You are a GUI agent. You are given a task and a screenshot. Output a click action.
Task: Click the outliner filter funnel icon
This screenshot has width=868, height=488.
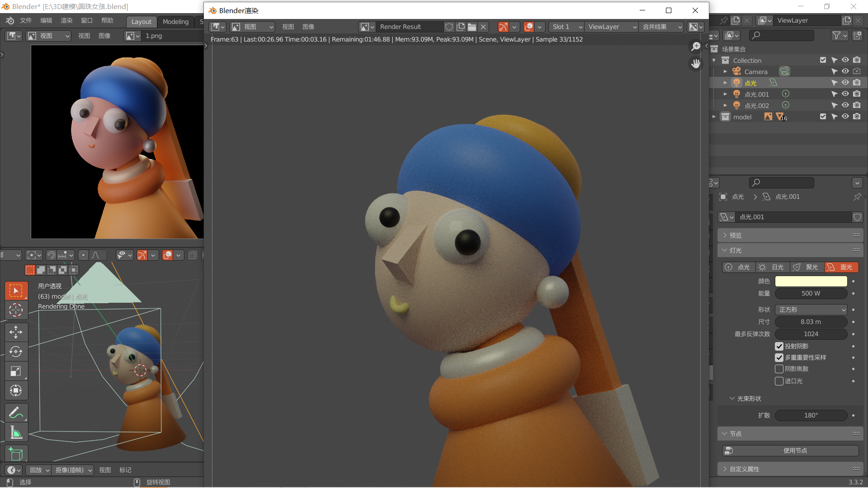point(837,35)
